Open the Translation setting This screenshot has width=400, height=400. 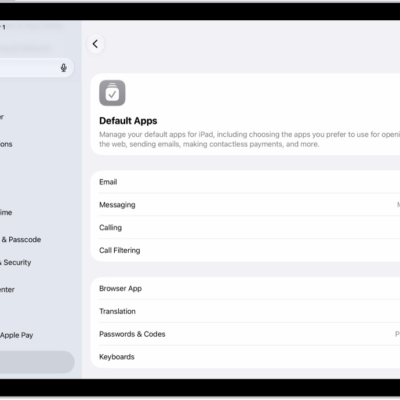245,311
